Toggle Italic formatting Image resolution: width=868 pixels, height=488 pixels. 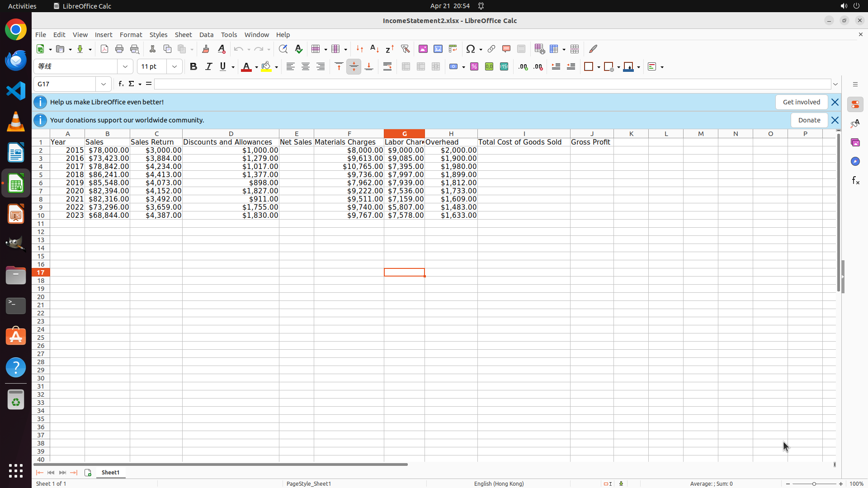pyautogui.click(x=208, y=67)
